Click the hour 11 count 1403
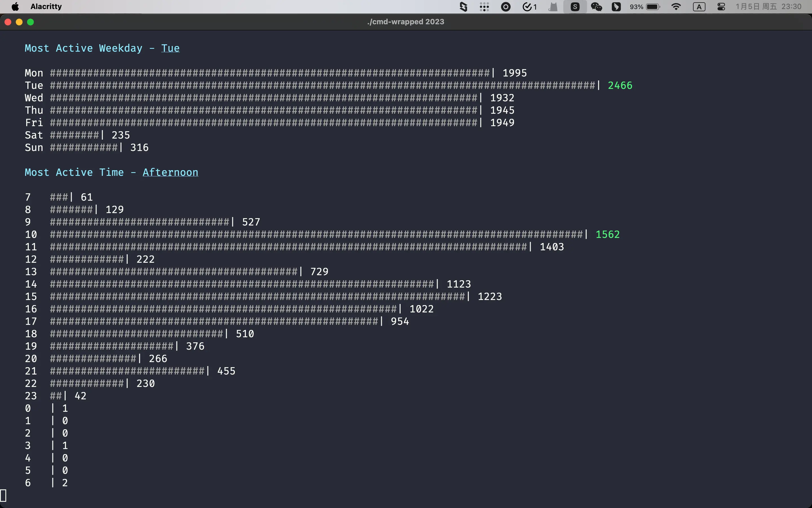This screenshot has height=508, width=812. pyautogui.click(x=552, y=247)
